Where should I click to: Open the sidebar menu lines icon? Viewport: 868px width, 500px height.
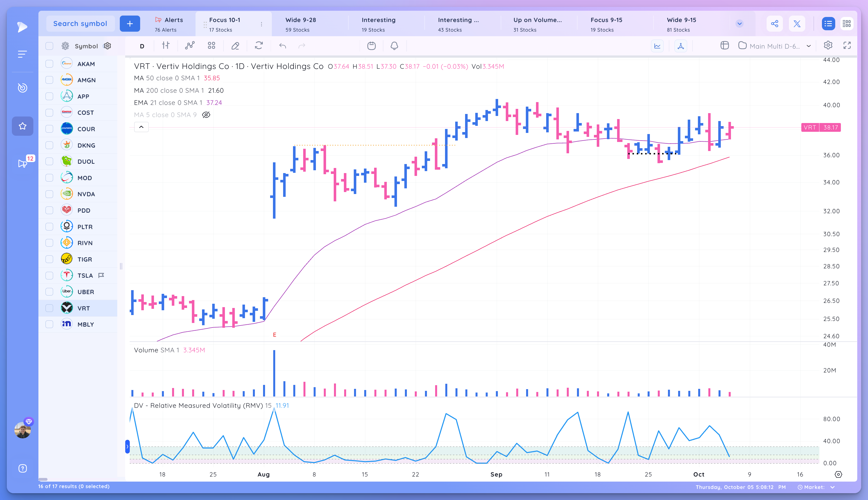(22, 54)
